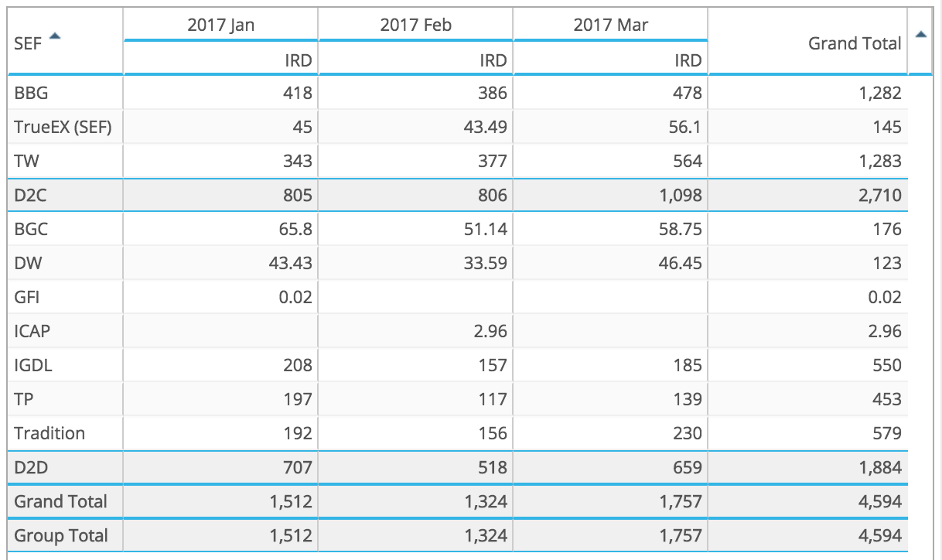Screen dimensions: 942x560
Task: Click BBG's 2017 Mar value 478
Action: 688,93
